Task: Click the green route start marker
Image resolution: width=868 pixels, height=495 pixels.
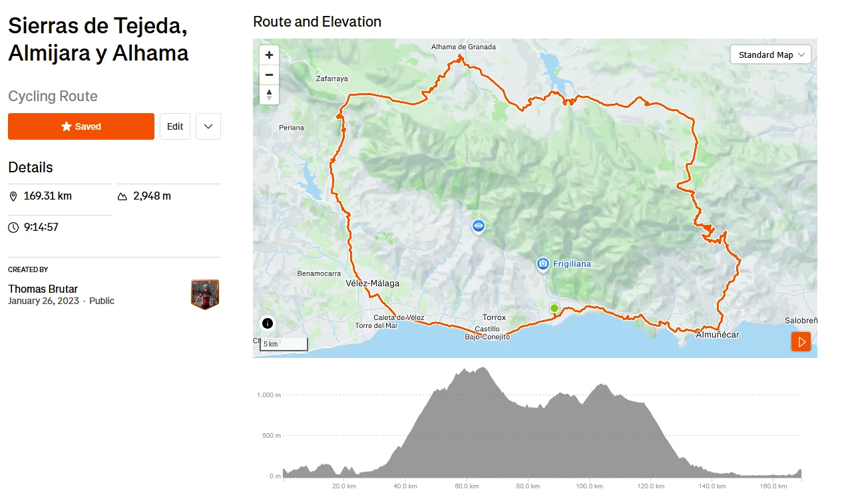Action: [554, 308]
